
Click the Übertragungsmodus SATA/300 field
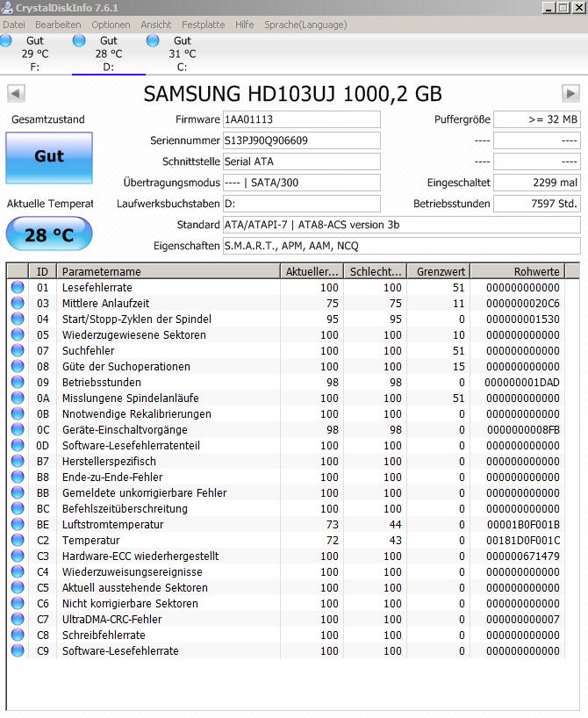click(x=301, y=183)
